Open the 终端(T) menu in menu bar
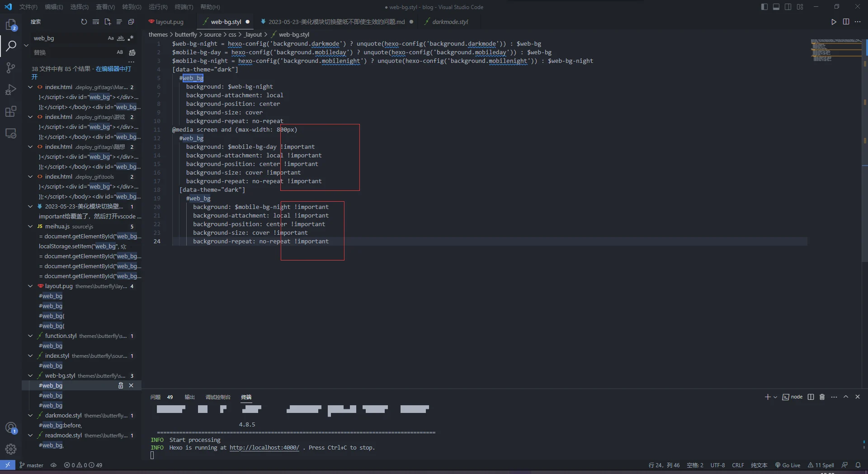868x474 pixels. (x=184, y=7)
